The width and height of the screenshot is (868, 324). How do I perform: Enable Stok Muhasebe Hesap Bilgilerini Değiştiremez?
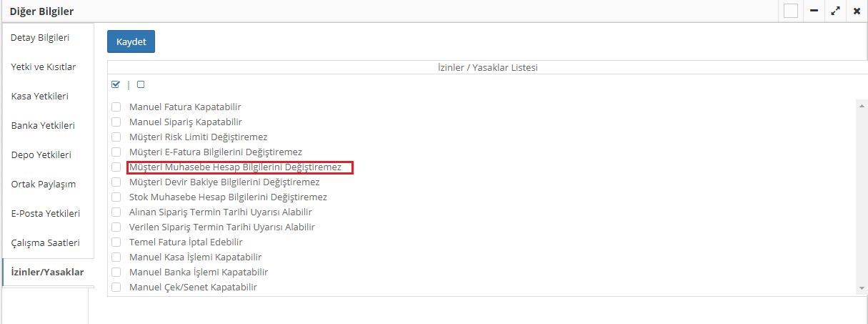[116, 197]
